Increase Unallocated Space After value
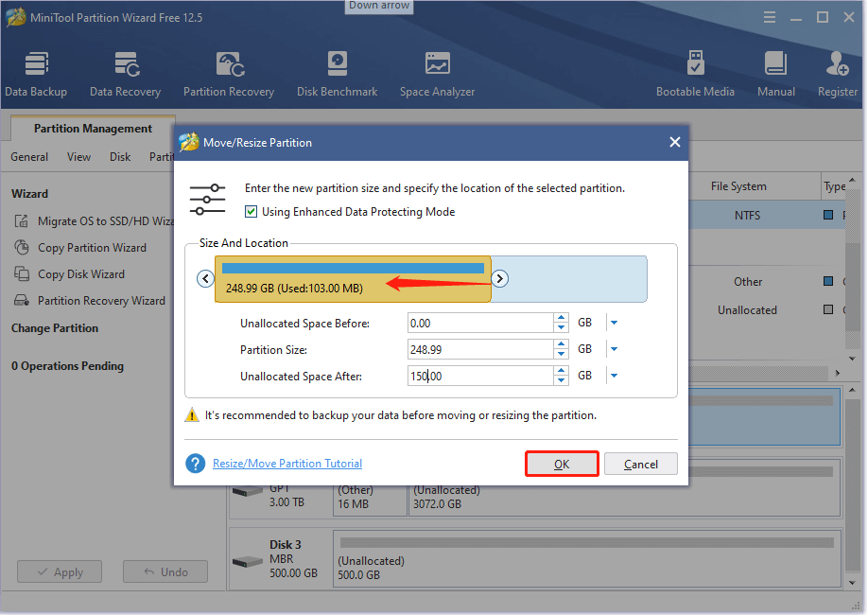 pos(562,371)
